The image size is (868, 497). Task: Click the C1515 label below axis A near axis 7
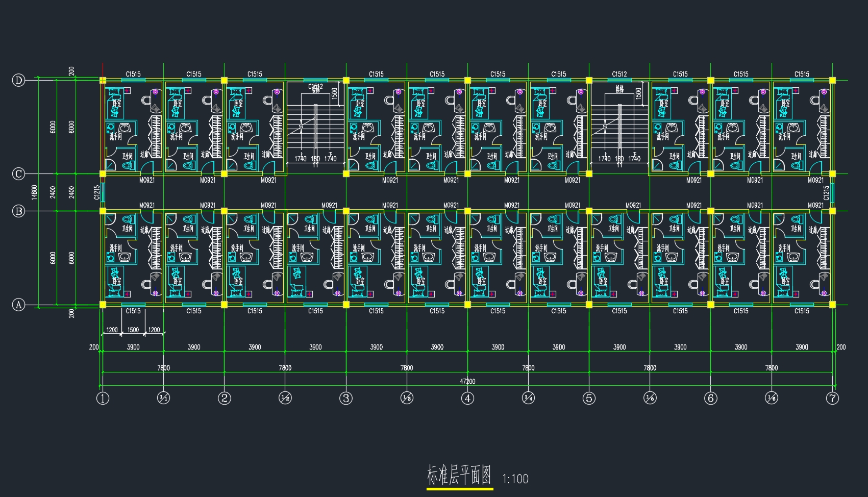pyautogui.click(x=802, y=311)
